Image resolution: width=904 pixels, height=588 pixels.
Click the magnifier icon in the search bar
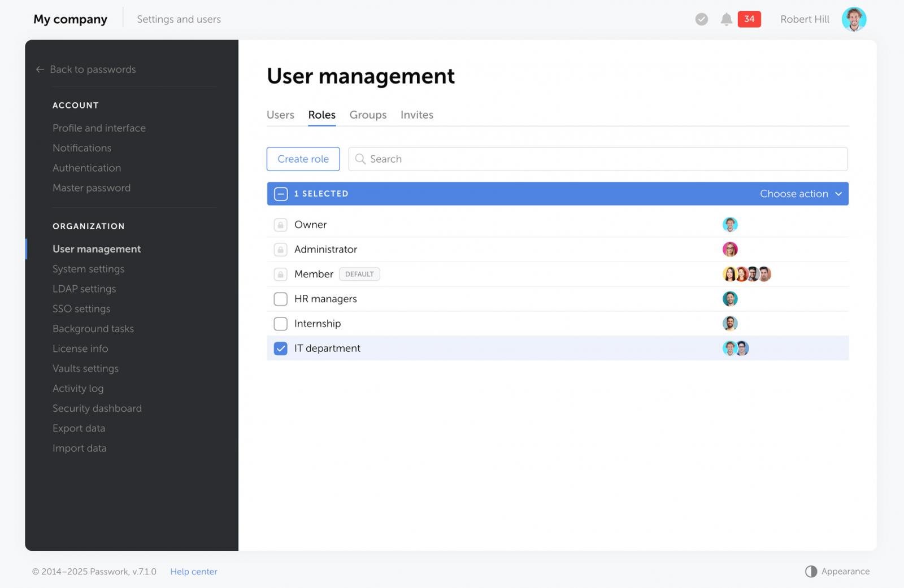click(x=360, y=159)
